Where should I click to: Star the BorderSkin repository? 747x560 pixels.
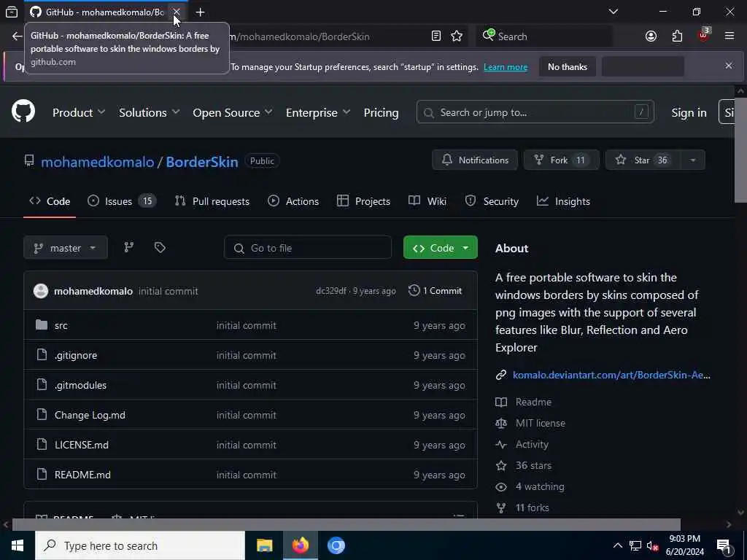(643, 160)
